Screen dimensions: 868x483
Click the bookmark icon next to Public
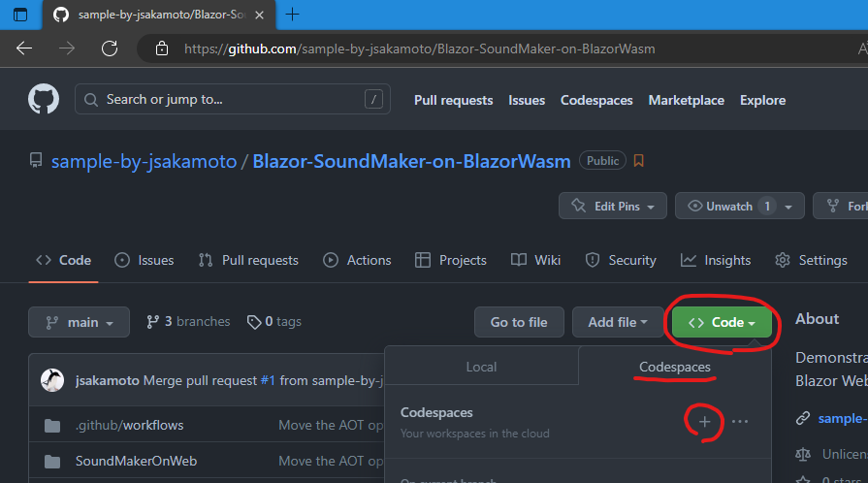click(x=639, y=161)
